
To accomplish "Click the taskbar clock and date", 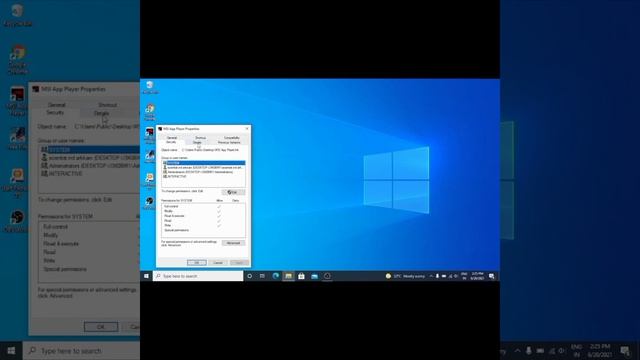I will click(477, 276).
